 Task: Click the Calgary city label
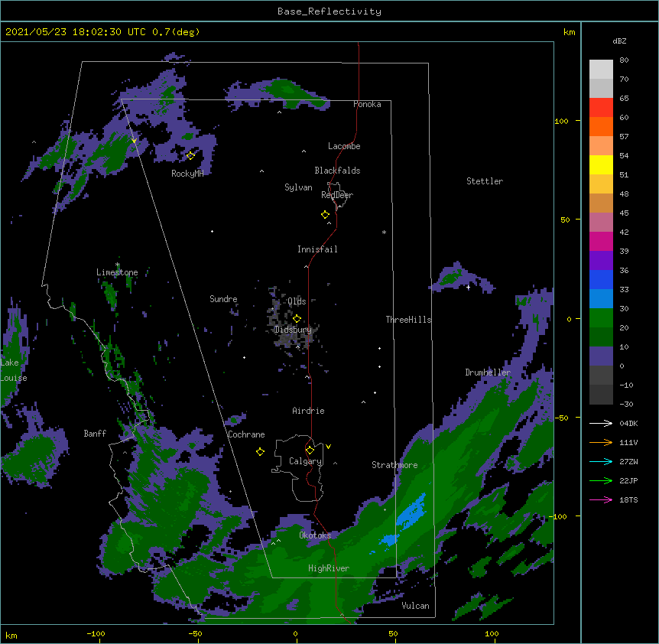(x=305, y=461)
